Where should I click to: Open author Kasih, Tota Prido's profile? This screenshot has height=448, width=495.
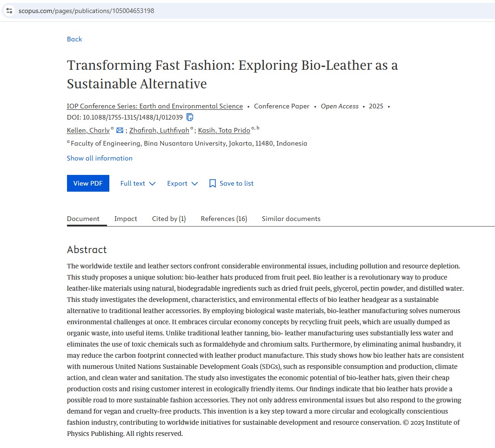pos(224,130)
